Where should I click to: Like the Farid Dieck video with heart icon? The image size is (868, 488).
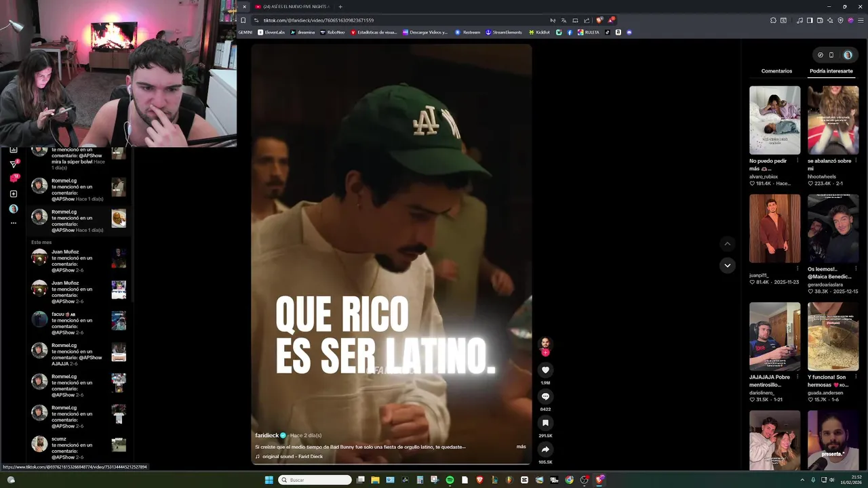point(545,370)
